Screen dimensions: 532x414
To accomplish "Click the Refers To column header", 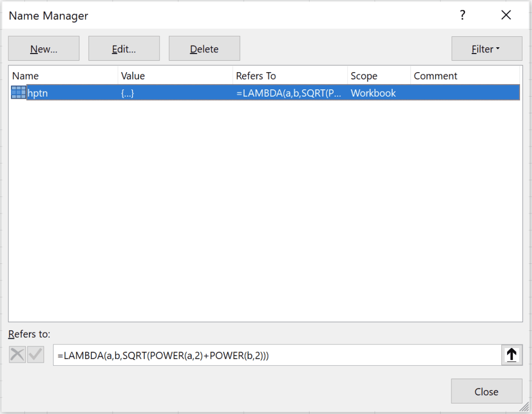I will point(290,76).
